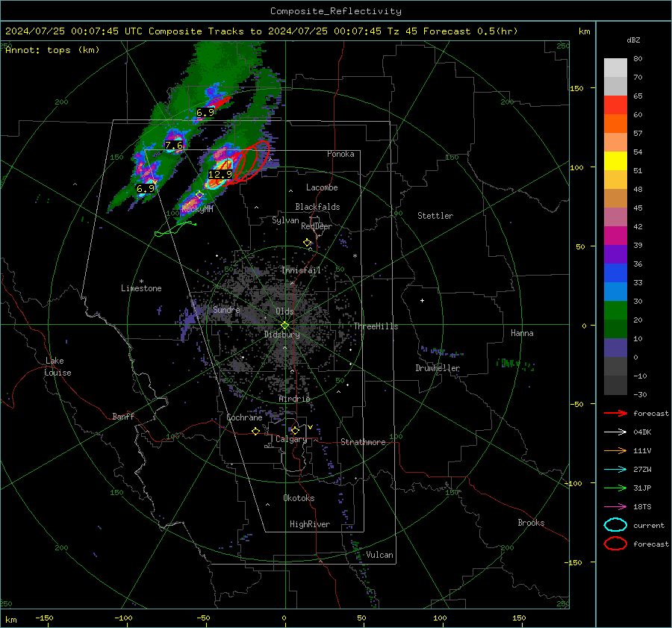Click the red forecast arrow in the legend
The image size is (672, 628).
[615, 413]
